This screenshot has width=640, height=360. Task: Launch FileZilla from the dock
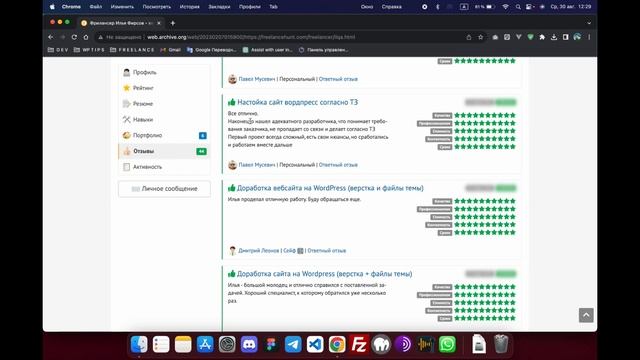click(x=359, y=344)
